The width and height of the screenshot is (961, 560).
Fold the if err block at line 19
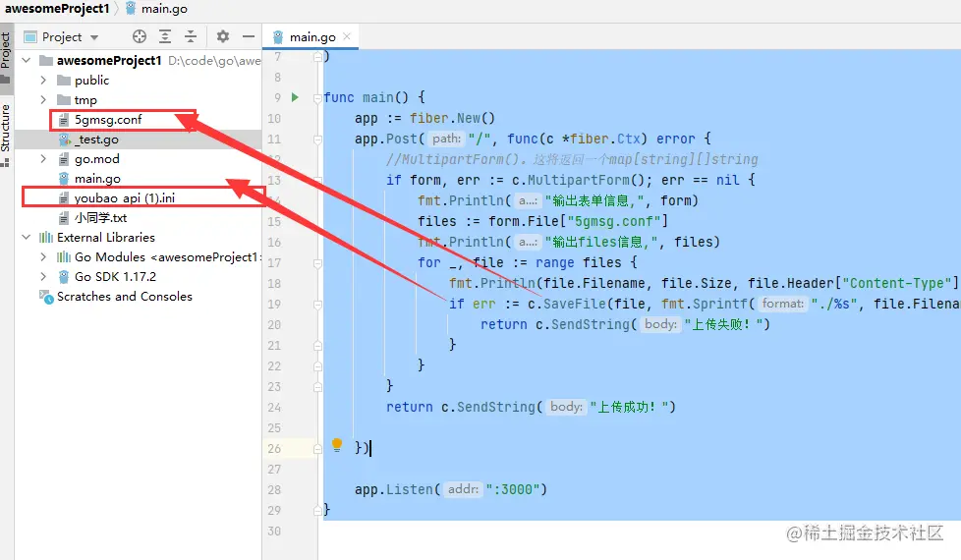click(317, 304)
